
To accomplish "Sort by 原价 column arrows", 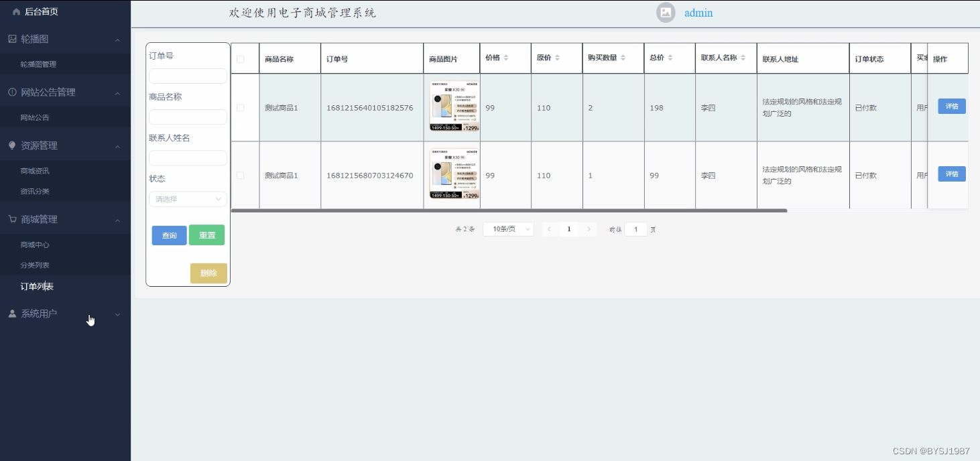I will click(x=557, y=58).
